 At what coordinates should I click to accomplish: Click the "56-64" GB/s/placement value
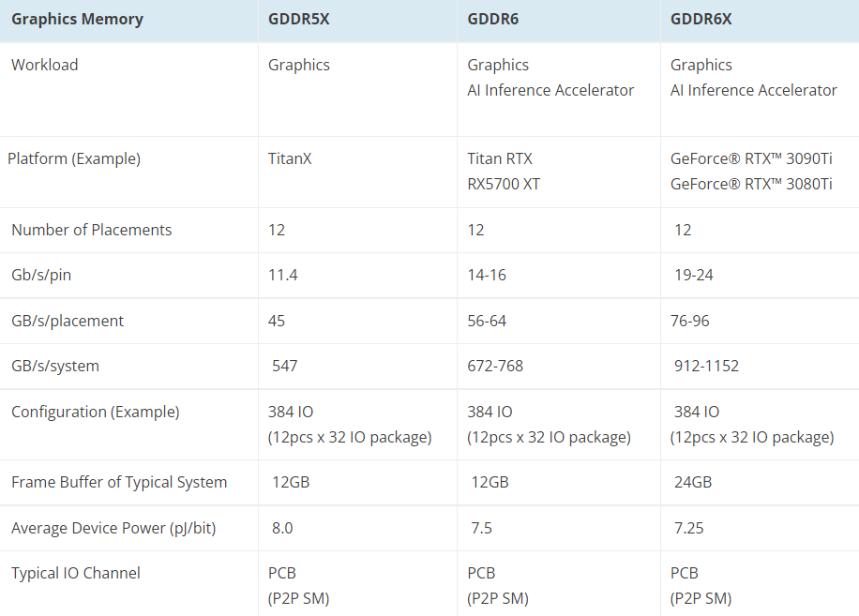487,321
